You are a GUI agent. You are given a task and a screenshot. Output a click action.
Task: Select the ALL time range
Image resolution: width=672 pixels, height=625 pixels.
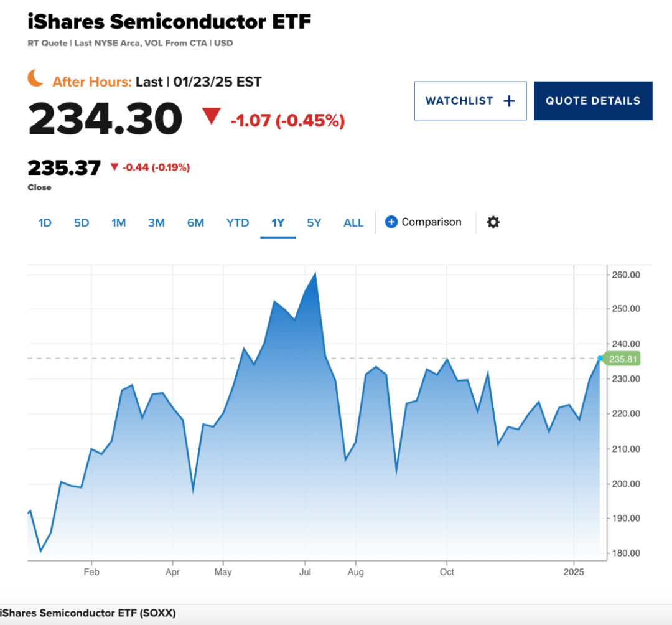[353, 222]
